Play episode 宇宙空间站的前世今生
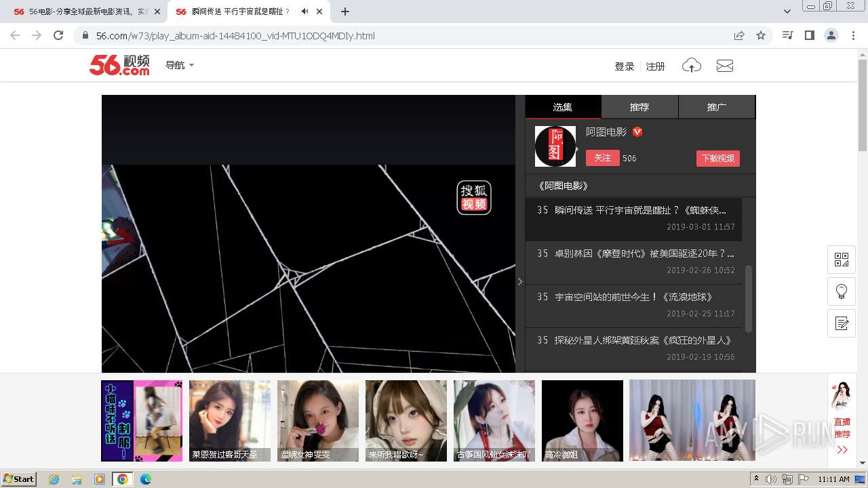Screen dimensions: 868x488 (x=633, y=305)
